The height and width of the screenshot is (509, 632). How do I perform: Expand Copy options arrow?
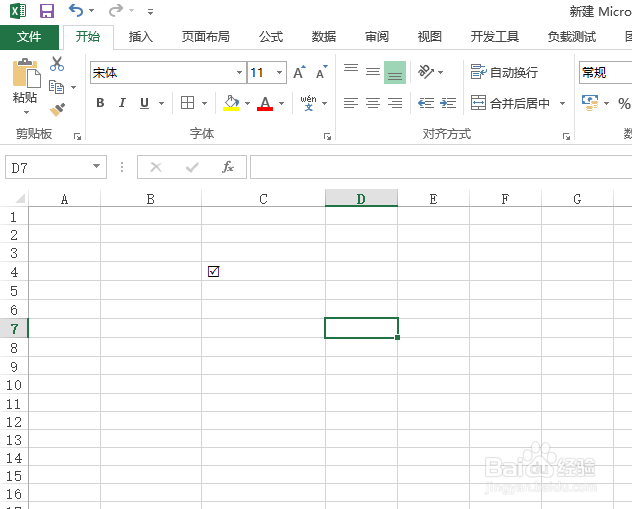(73, 87)
